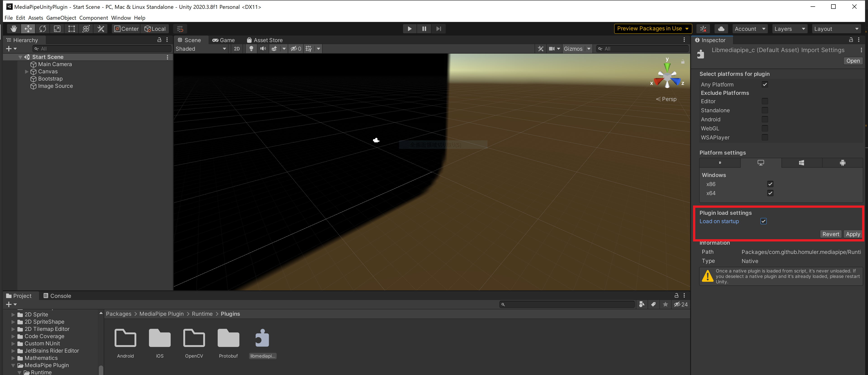Image resolution: width=868 pixels, height=375 pixels.
Task: Select standalone platform settings tab
Action: pos(761,163)
